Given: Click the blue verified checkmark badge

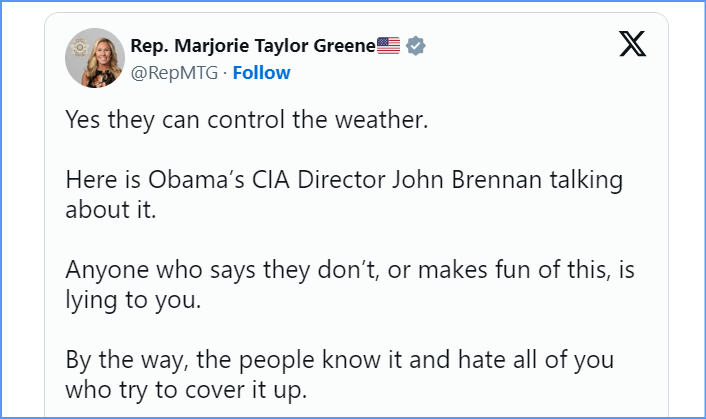Looking at the screenshot, I should (x=415, y=46).
